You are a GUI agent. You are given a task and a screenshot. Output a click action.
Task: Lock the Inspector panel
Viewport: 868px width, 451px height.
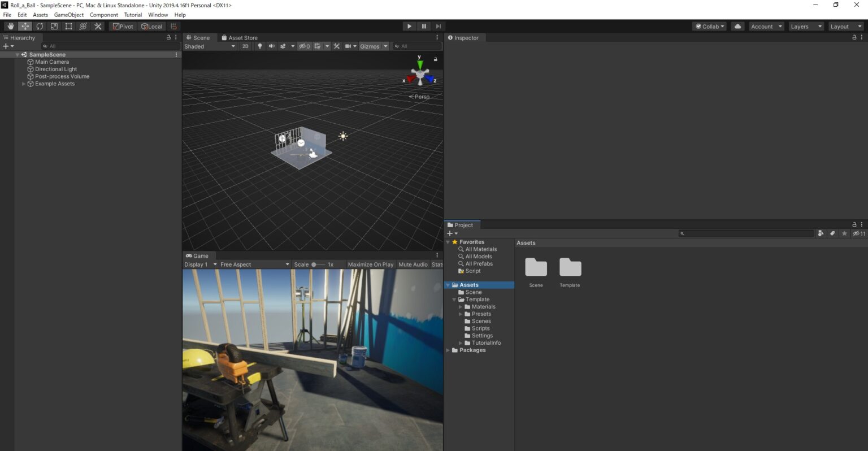[854, 37]
